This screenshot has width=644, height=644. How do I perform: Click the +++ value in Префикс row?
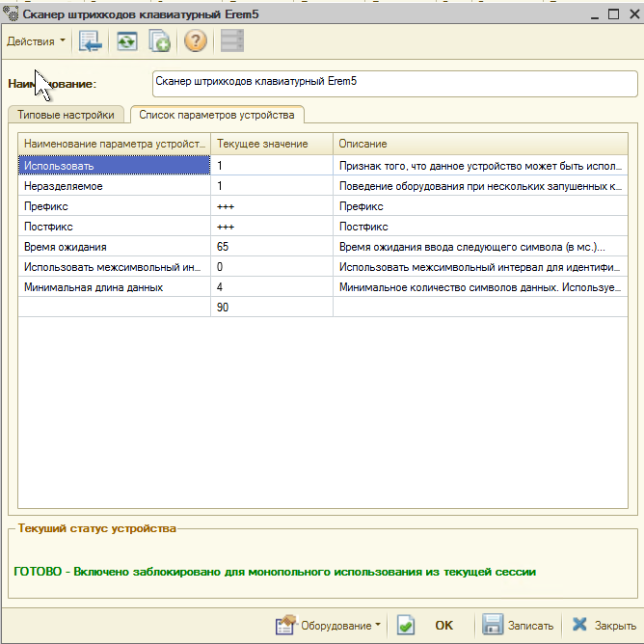tap(272, 206)
